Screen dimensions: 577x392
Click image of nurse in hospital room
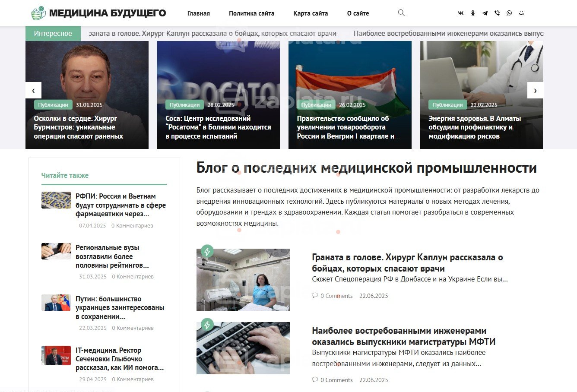click(x=243, y=280)
